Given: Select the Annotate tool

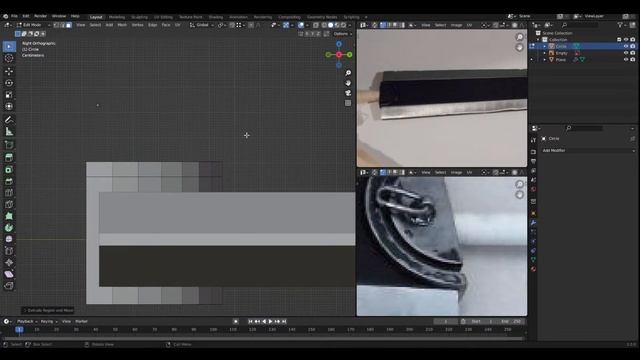Looking at the screenshot, I should [9, 120].
